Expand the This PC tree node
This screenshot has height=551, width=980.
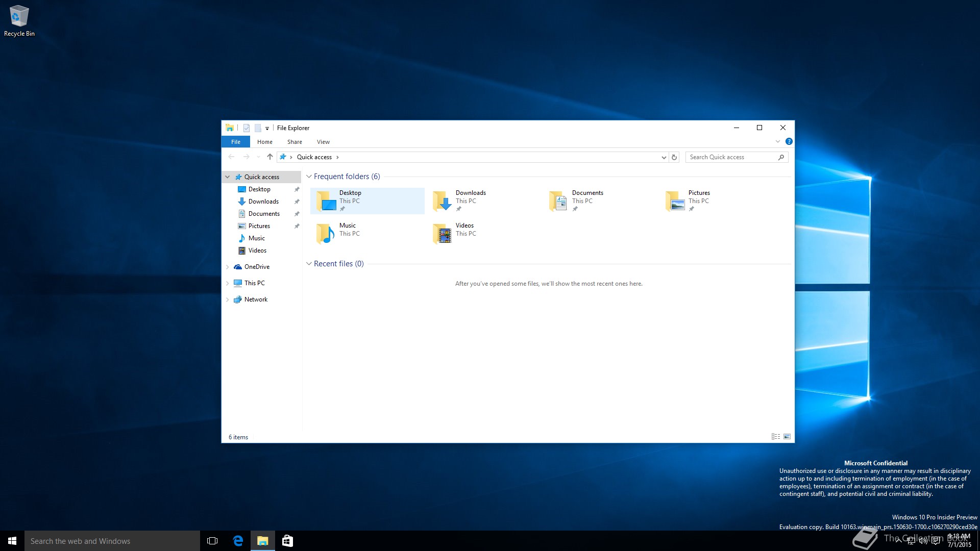pyautogui.click(x=228, y=283)
